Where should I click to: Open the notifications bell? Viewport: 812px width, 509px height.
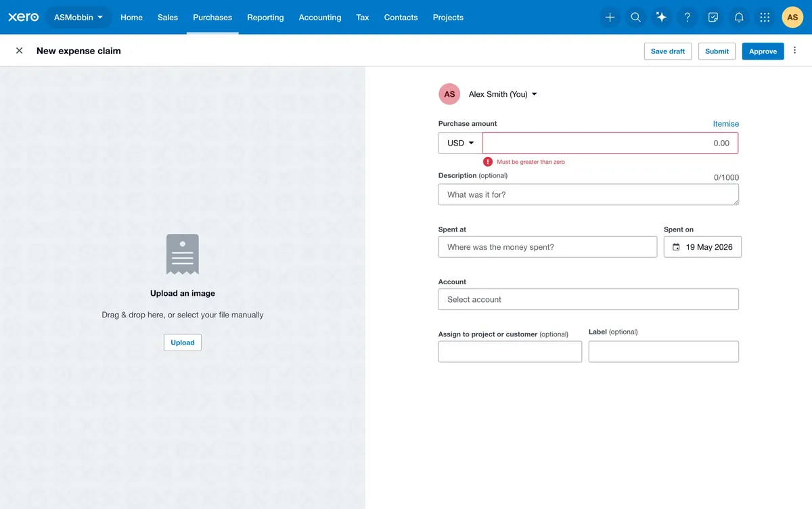pos(739,17)
